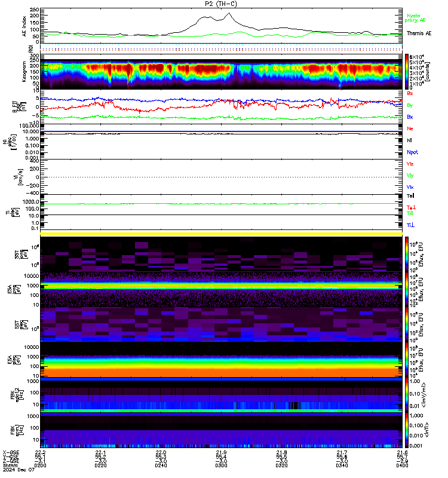Click inside the ESA electron spectrogram panel

tap(221, 360)
